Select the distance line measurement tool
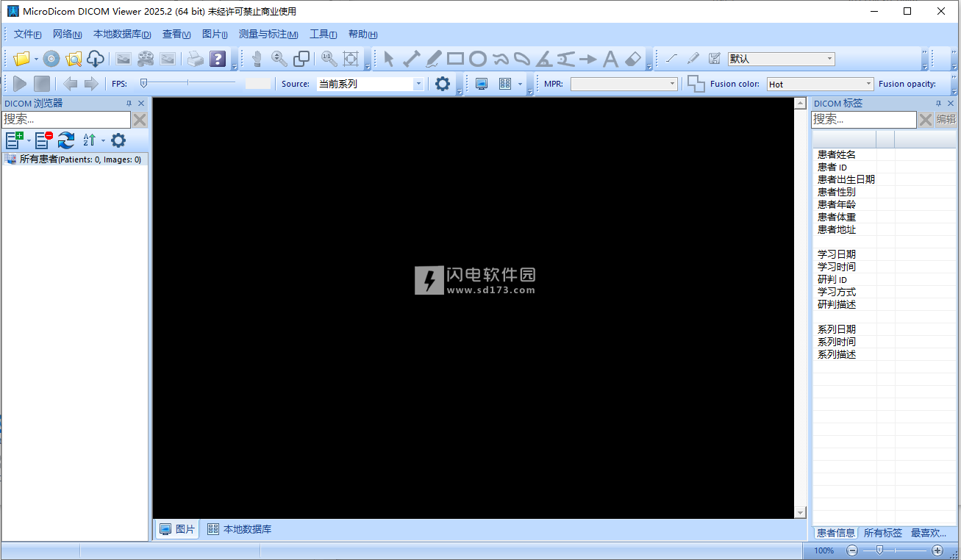The width and height of the screenshot is (961, 560). click(411, 59)
